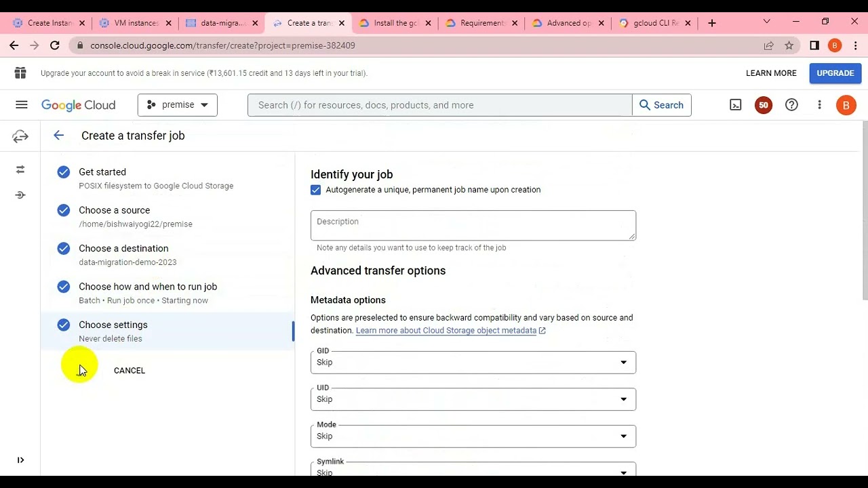Open Learn more about Cloud Storage metadata link
The width and height of the screenshot is (868, 488).
tap(446, 331)
